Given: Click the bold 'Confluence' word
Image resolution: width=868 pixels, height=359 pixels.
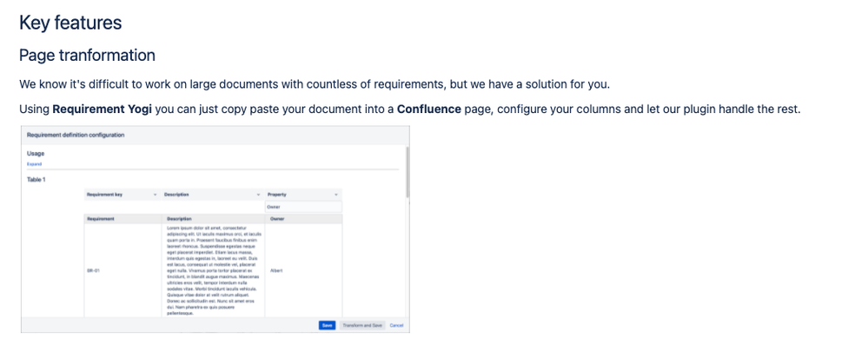Looking at the screenshot, I should pyautogui.click(x=429, y=109).
